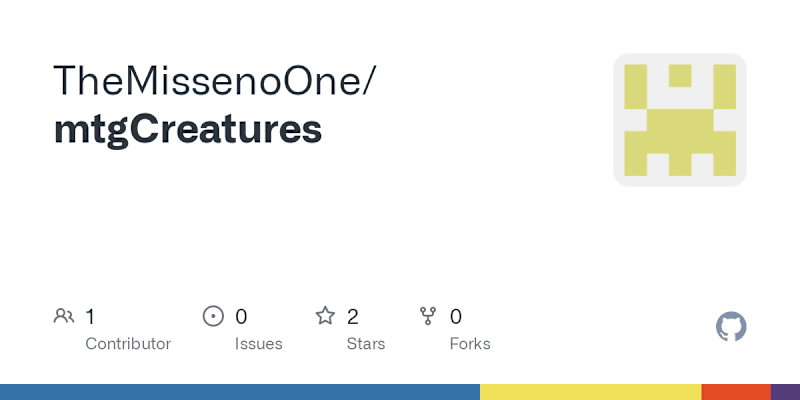800x400 pixels.
Task: Click the forks branch icon
Action: [428, 316]
